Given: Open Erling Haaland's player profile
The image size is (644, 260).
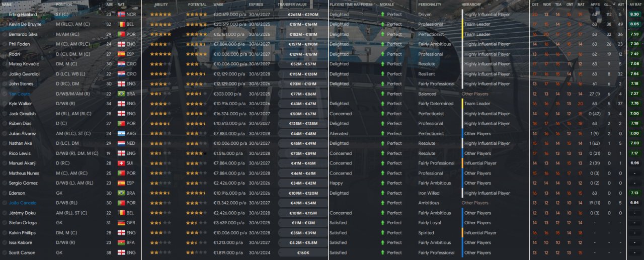Looking at the screenshot, I should click(23, 14).
